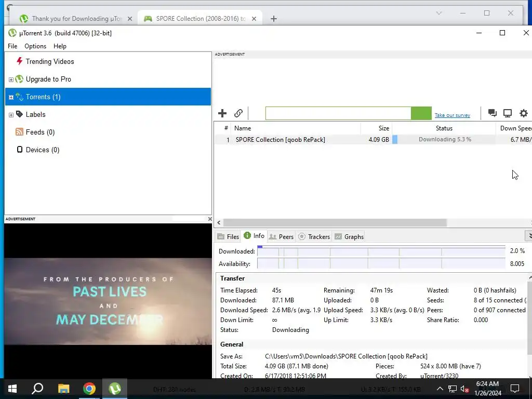The width and height of the screenshot is (532, 399).
Task: Select Upgrade to Pro in sidebar
Action: click(108, 79)
